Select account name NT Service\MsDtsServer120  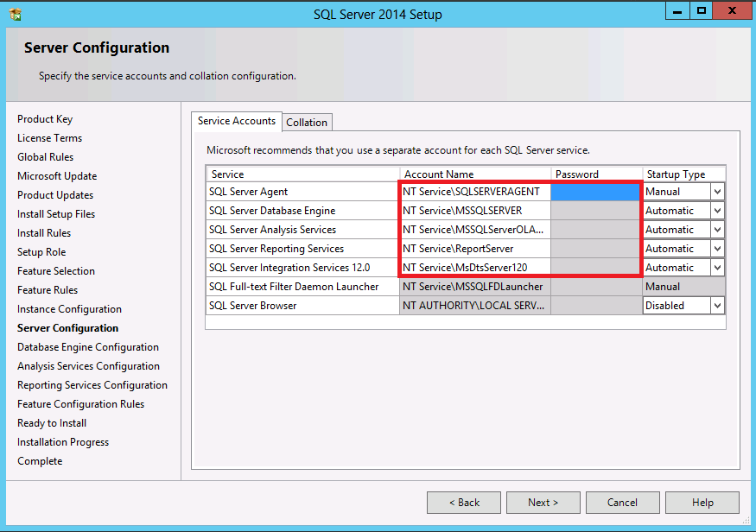(475, 268)
